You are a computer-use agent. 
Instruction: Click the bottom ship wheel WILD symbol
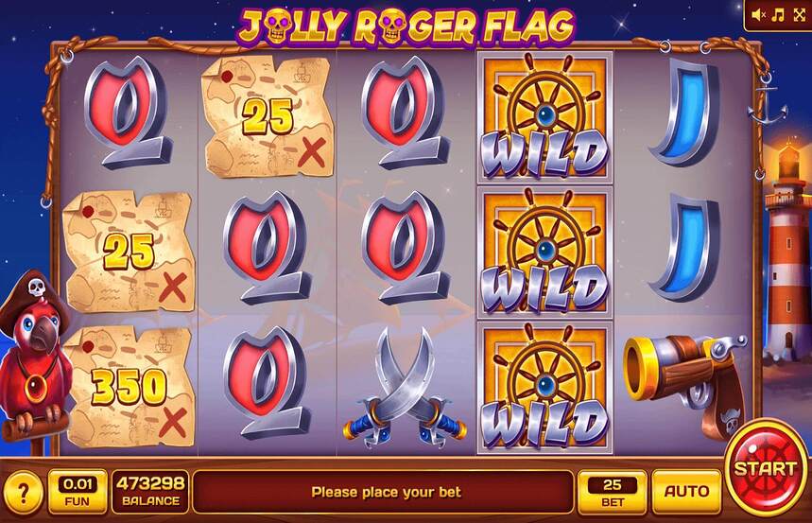click(x=544, y=387)
